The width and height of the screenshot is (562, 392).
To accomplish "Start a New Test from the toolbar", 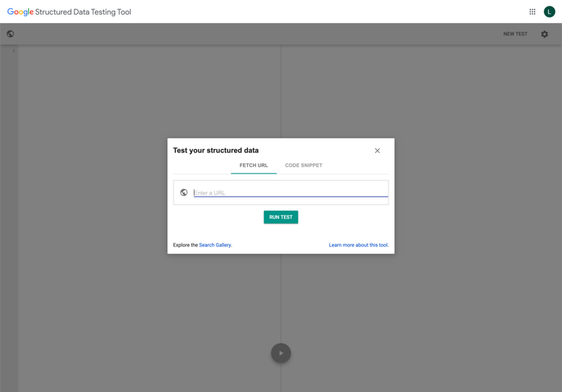I will (x=515, y=34).
